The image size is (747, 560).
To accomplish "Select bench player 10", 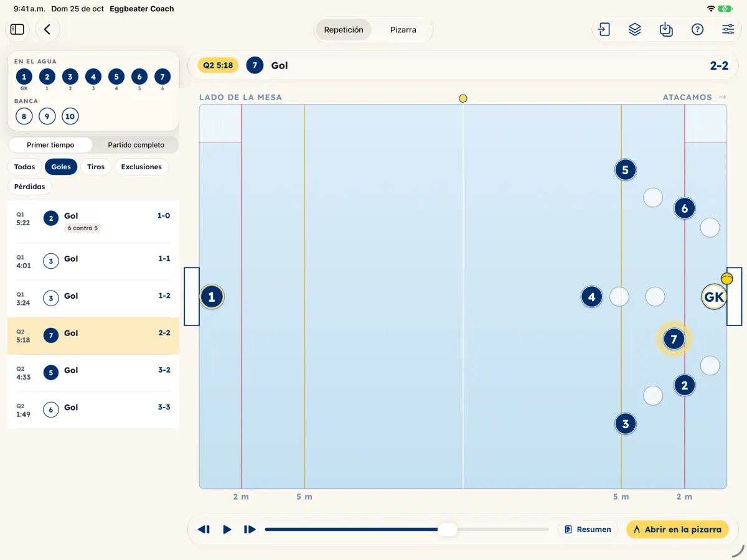I will (x=70, y=116).
